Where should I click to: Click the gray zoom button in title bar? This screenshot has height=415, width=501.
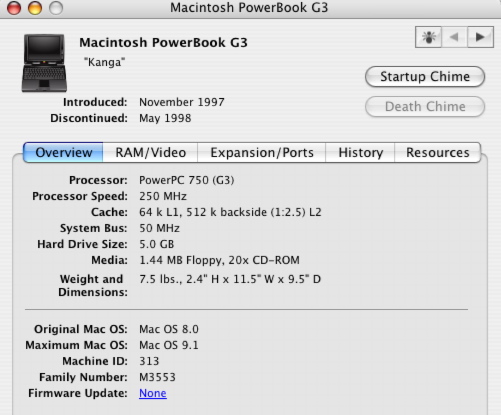(56, 8)
